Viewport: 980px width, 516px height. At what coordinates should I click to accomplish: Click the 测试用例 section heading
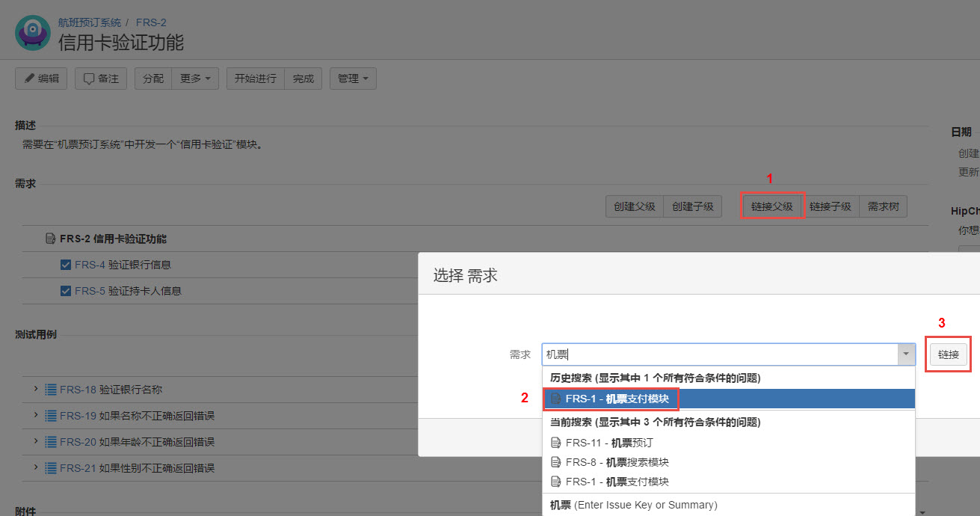tap(36, 334)
